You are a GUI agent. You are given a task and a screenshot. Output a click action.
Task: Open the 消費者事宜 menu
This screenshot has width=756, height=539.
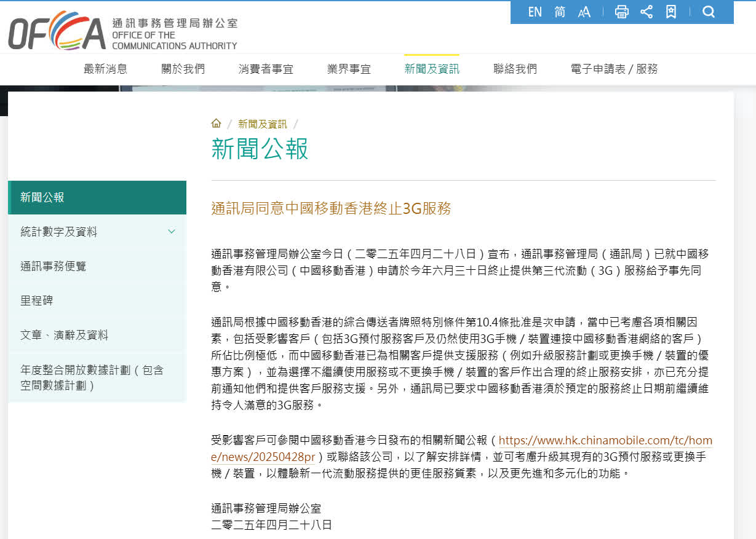pos(266,69)
